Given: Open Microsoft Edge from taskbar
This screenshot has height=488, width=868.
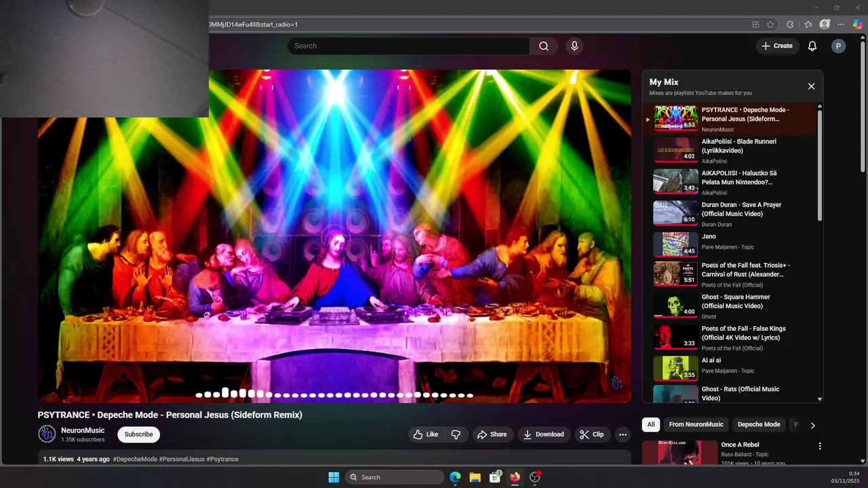Looking at the screenshot, I should tap(455, 477).
